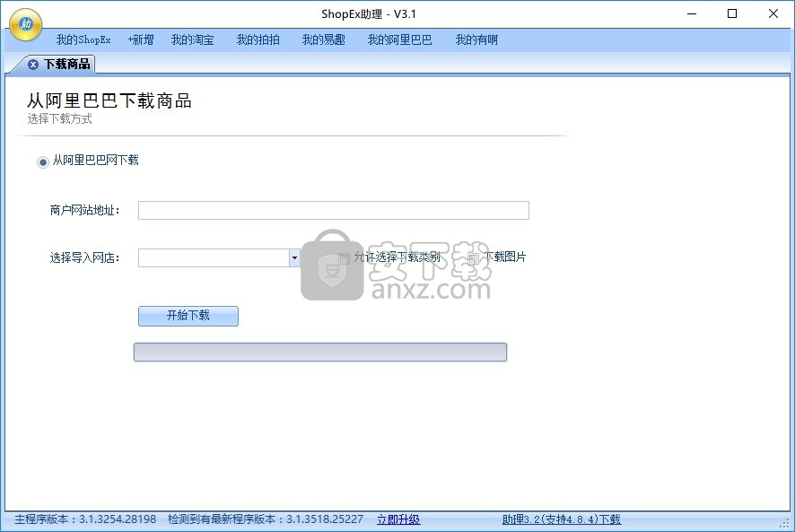This screenshot has width=795, height=532.
Task: Click the 选择下载方式 subtitle text
Action: 59,118
